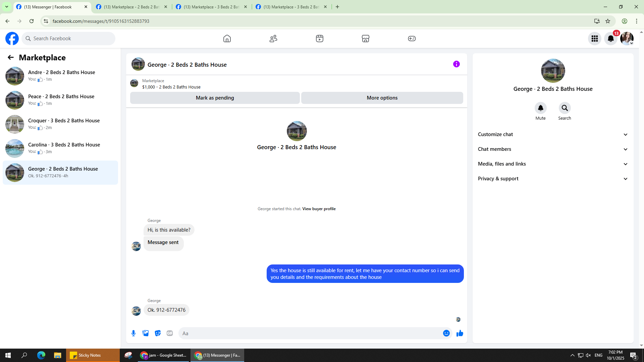This screenshot has width=644, height=362.
Task: Open the $1,000 listing link in chat header
Action: (x=171, y=87)
